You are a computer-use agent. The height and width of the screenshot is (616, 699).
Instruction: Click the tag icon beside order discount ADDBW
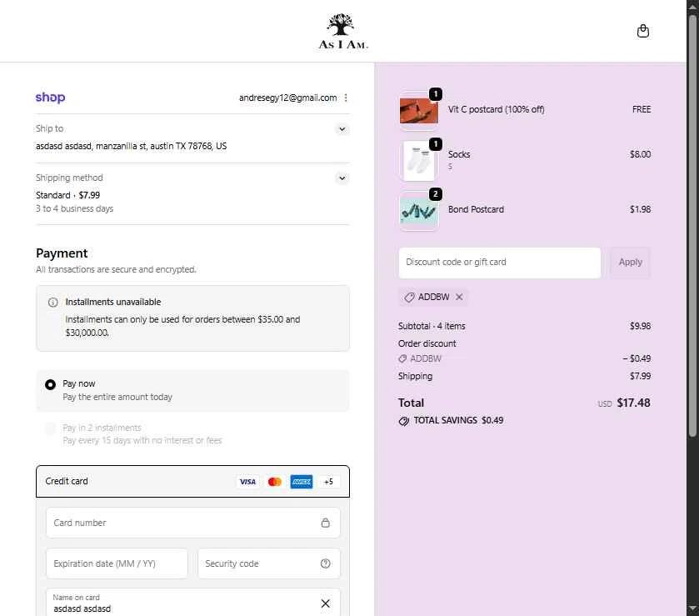tap(402, 358)
